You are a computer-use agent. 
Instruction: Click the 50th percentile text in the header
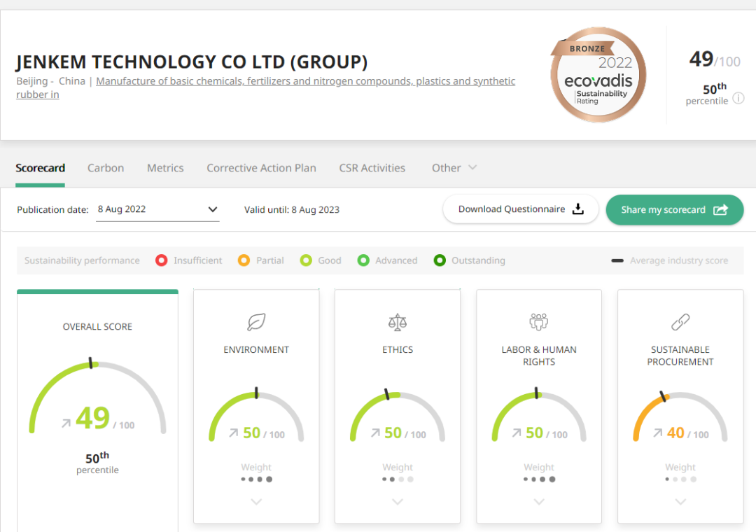[x=707, y=94]
